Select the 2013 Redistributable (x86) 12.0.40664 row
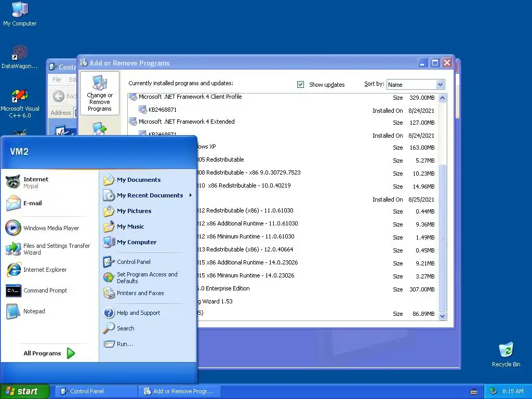Screen dimensions: 532x399 pos(317,250)
